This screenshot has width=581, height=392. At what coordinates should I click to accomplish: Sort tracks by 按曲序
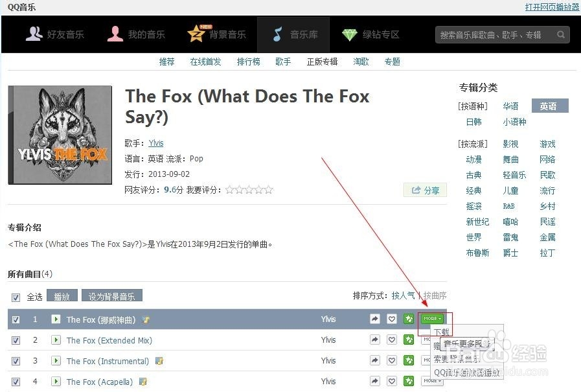[x=435, y=295]
